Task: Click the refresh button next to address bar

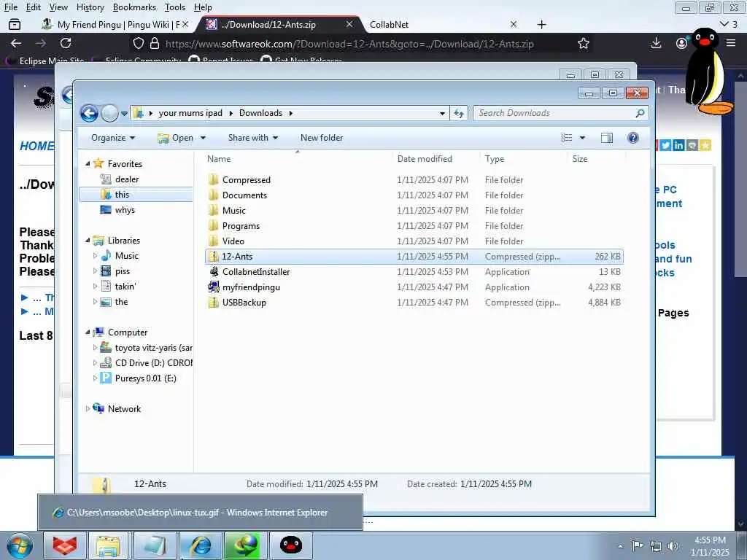Action: click(x=459, y=113)
